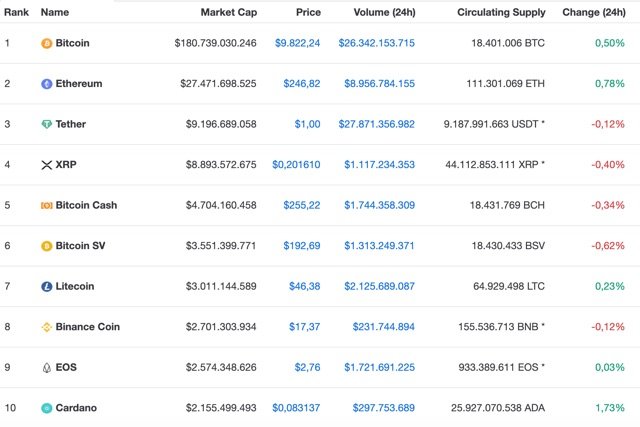Sort table by Volume (24h) header

point(384,12)
